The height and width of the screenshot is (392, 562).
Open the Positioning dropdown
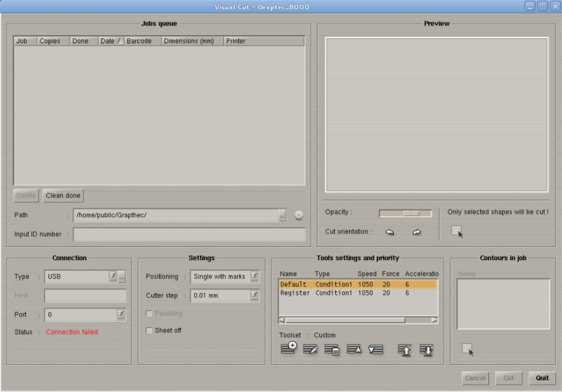[x=253, y=276]
